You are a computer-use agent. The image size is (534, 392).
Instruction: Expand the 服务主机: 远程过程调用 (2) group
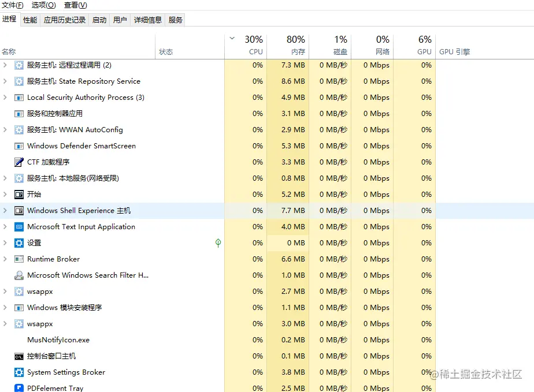pyautogui.click(x=5, y=65)
